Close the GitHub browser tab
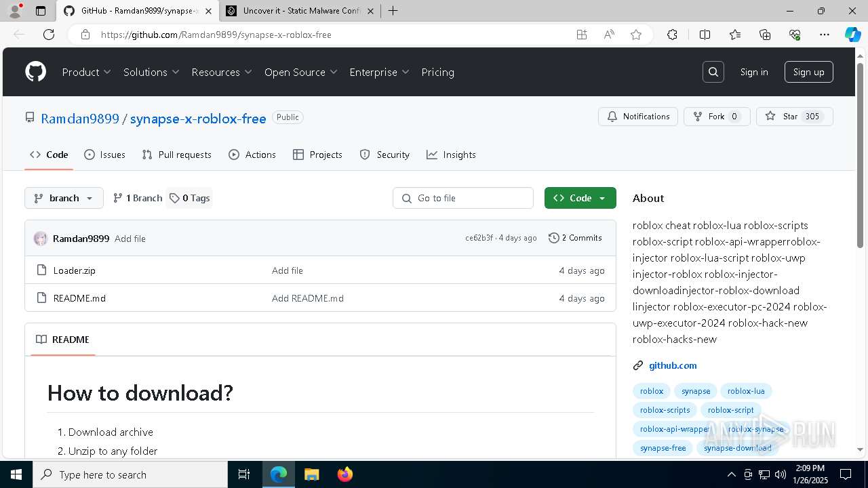The width and height of the screenshot is (868, 488). click(x=208, y=11)
